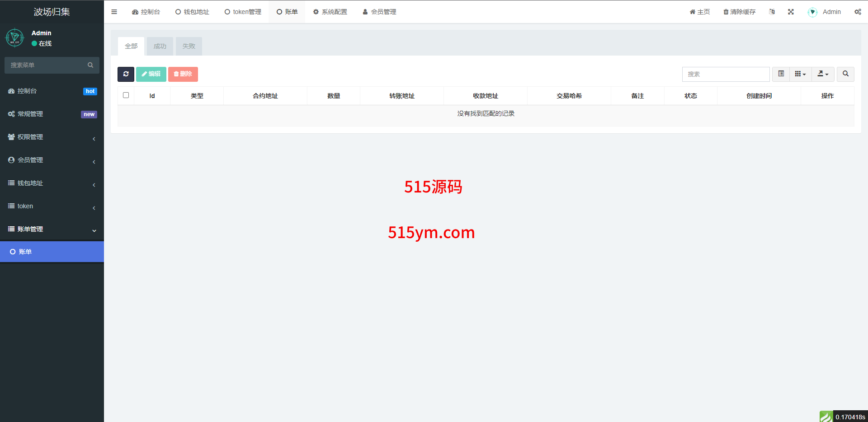
Task: Open the column visibility dropdown
Action: point(800,74)
